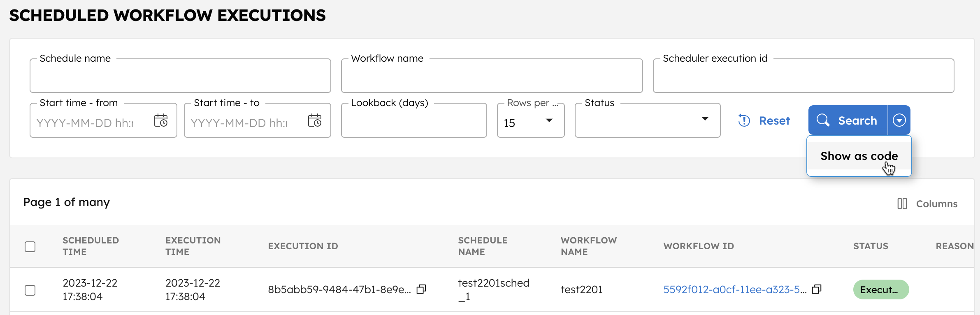Viewport: 980px width, 315px height.
Task: Click the green Execut... status badge
Action: pyautogui.click(x=881, y=290)
